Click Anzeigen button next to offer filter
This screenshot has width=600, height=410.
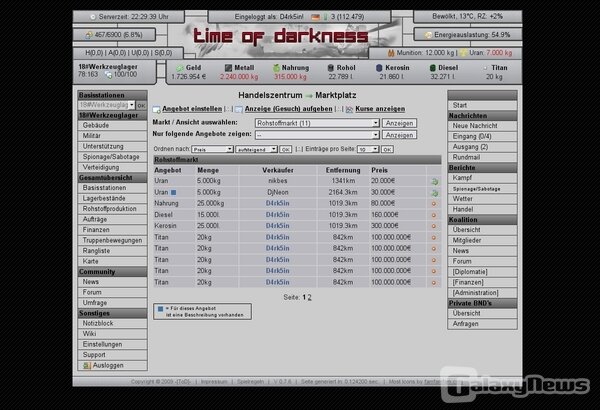coord(399,135)
